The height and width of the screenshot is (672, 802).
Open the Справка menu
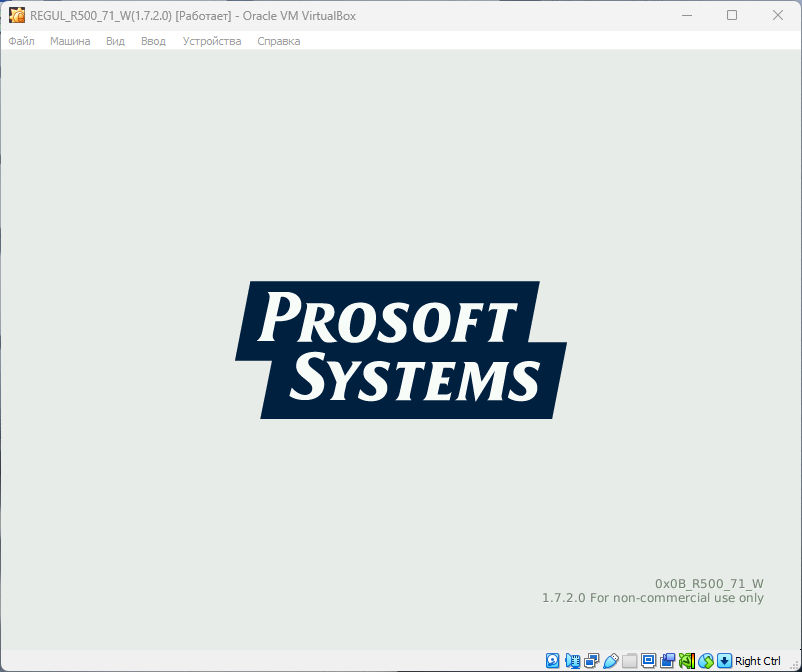[x=278, y=41]
